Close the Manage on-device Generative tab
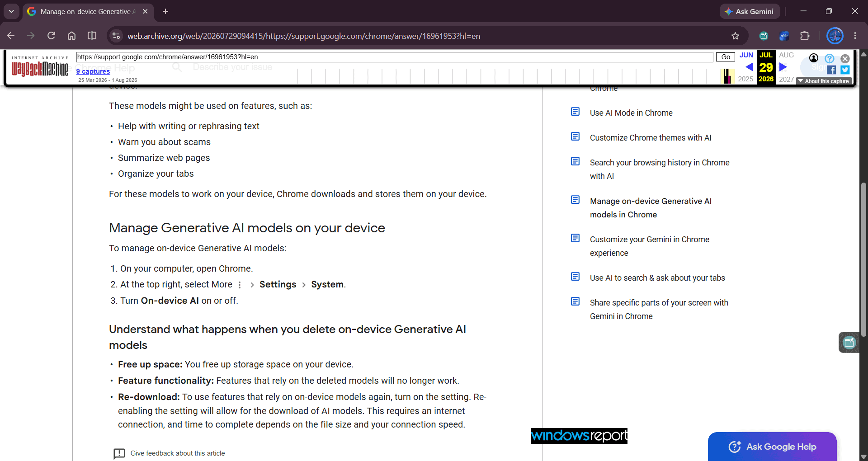Image resolution: width=868 pixels, height=461 pixels. point(145,11)
